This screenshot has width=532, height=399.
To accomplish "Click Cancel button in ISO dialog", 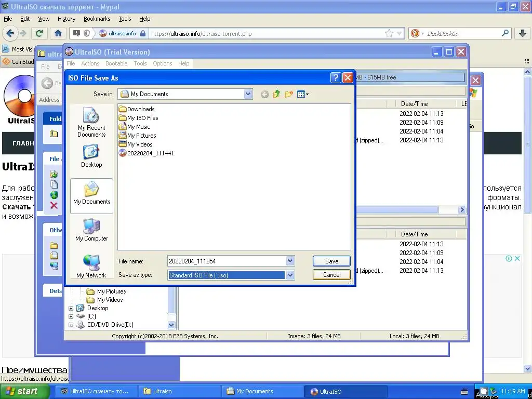I will [331, 275].
